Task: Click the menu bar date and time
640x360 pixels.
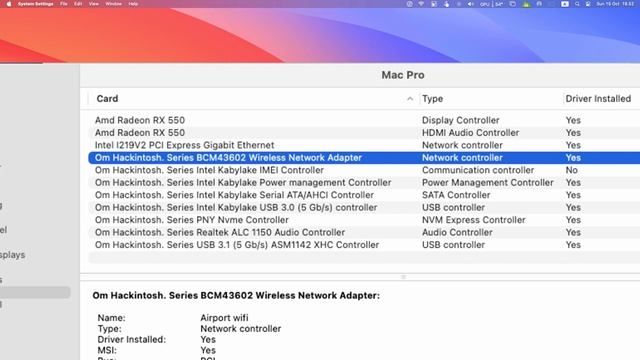Action: pyautogui.click(x=616, y=4)
